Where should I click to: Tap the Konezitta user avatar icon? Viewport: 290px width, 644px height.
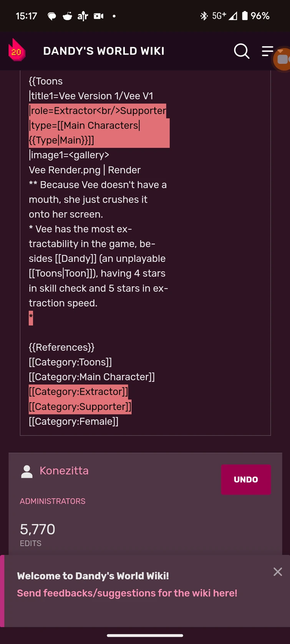[x=27, y=472]
